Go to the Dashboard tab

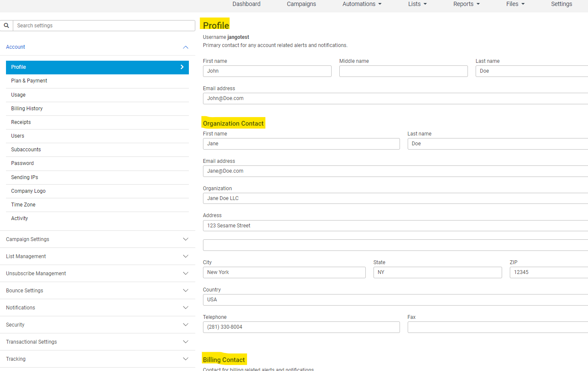(246, 4)
